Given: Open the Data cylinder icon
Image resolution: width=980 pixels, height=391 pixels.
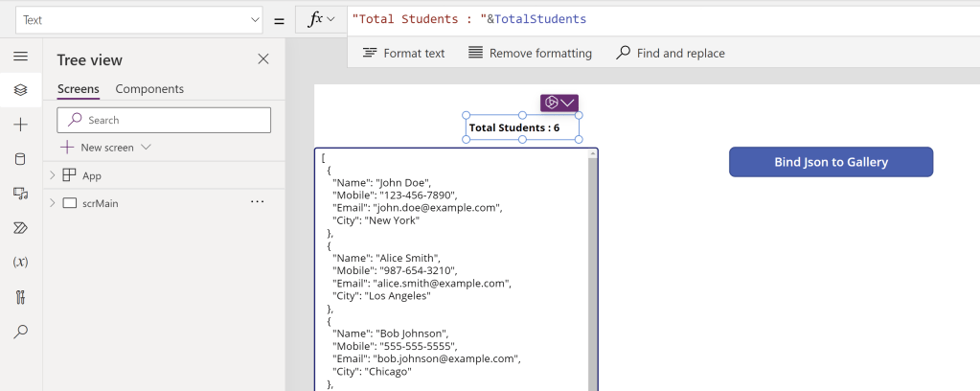Looking at the screenshot, I should tap(20, 159).
